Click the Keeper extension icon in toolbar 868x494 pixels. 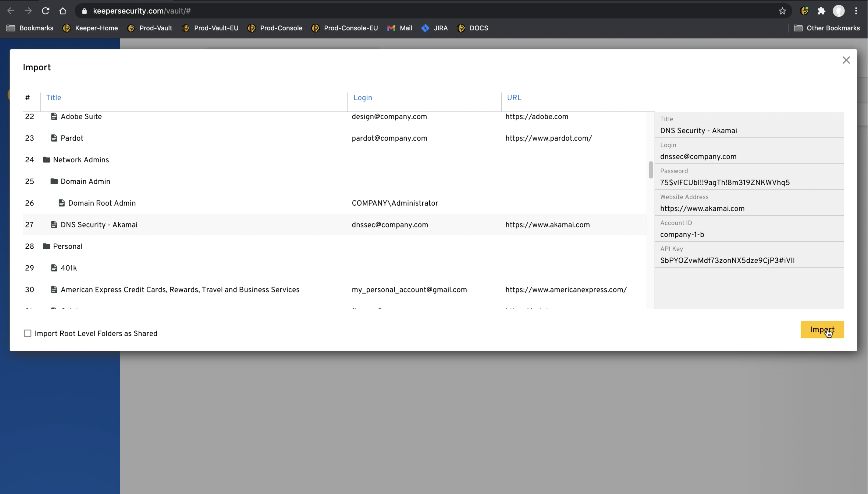coord(804,11)
